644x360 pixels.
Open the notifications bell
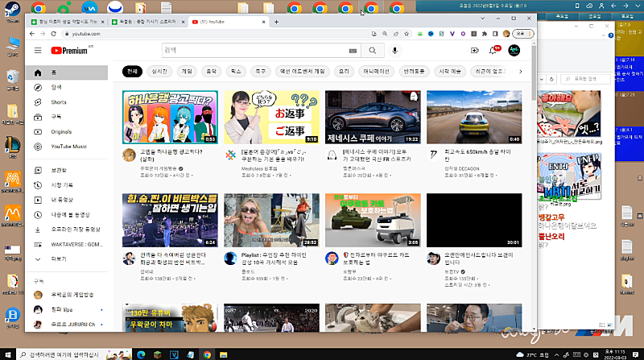(493, 51)
